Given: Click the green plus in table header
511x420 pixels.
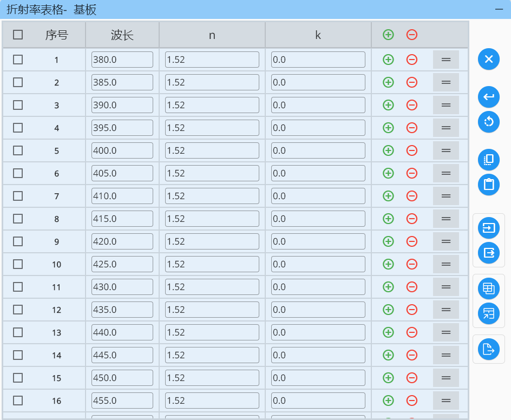Looking at the screenshot, I should coord(388,35).
